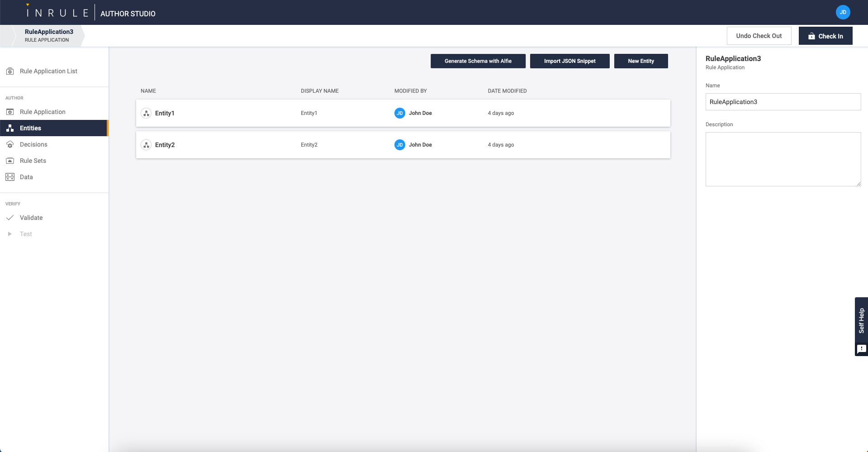Click 4 days ago in Entity1 row

[501, 113]
